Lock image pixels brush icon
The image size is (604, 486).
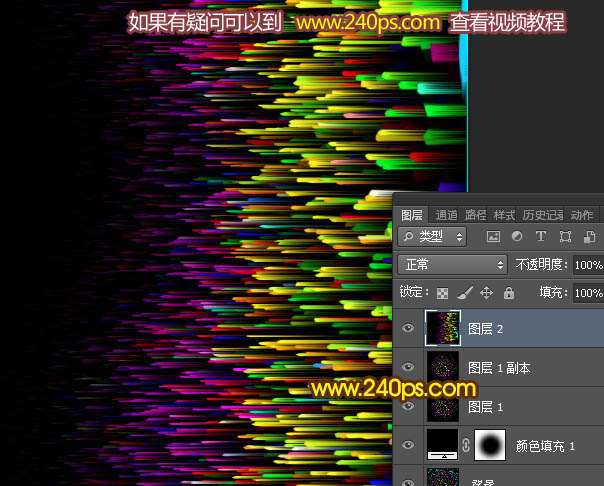coord(465,293)
